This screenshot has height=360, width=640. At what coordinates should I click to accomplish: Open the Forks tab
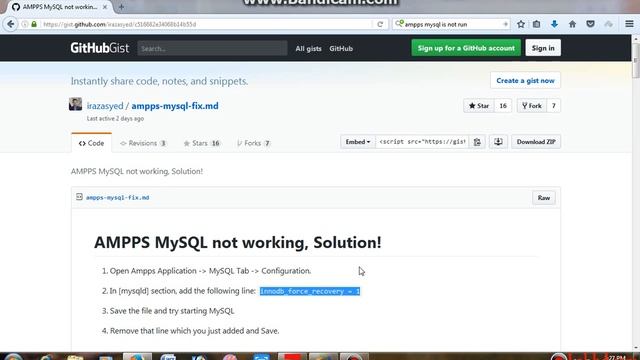(x=253, y=143)
